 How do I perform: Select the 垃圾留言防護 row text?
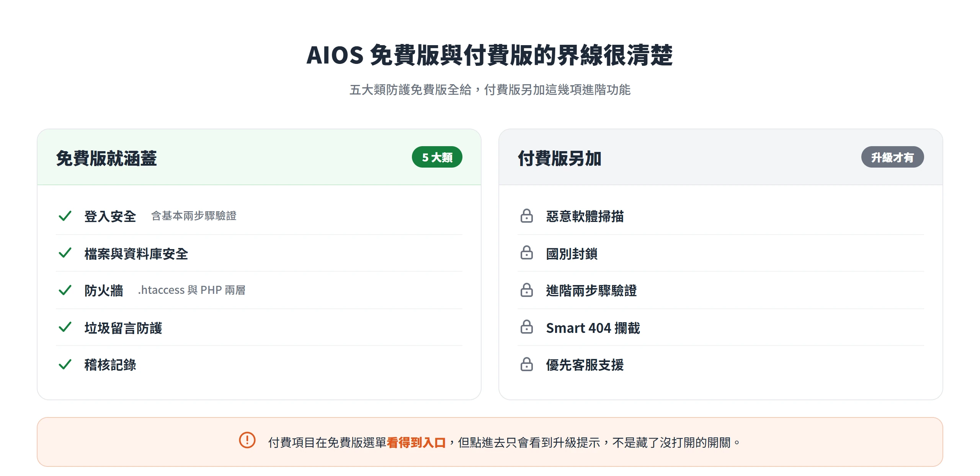(x=123, y=328)
